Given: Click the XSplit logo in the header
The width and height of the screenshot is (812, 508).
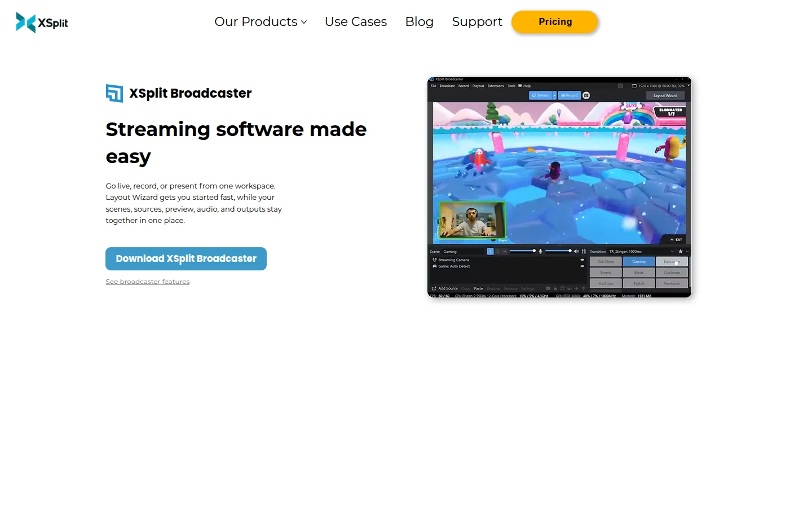Looking at the screenshot, I should pos(42,23).
